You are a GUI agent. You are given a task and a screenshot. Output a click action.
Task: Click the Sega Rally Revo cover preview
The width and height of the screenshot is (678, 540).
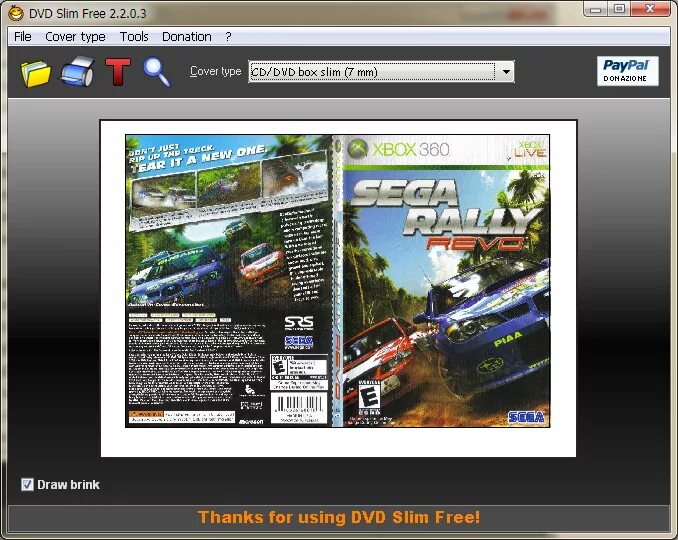(x=338, y=281)
